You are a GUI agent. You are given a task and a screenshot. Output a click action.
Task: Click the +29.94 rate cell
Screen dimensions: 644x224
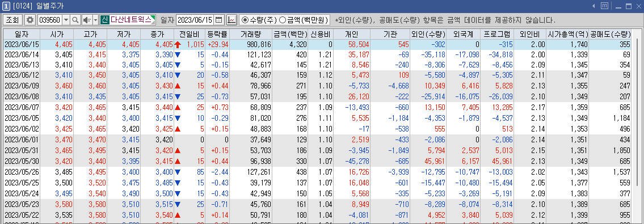tap(217, 44)
